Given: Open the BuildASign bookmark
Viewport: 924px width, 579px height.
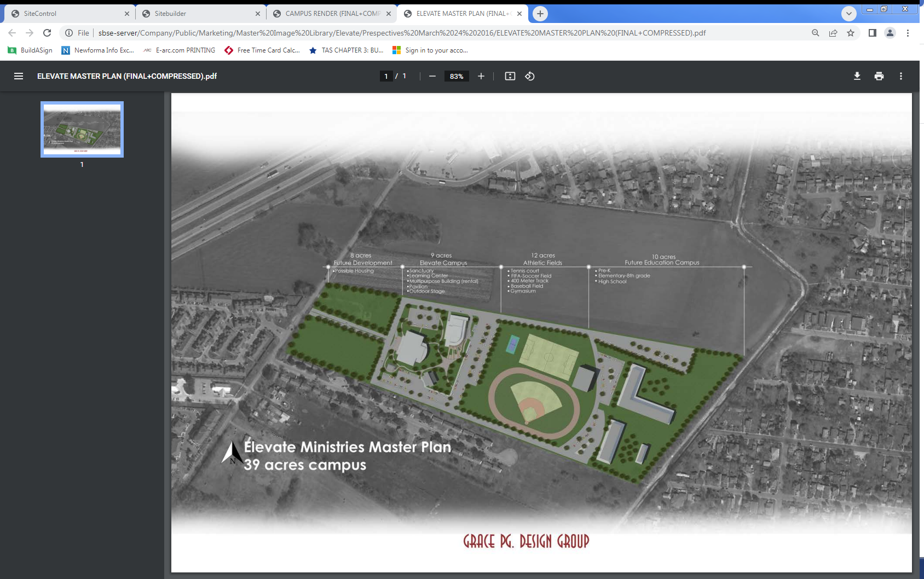Looking at the screenshot, I should [x=30, y=50].
